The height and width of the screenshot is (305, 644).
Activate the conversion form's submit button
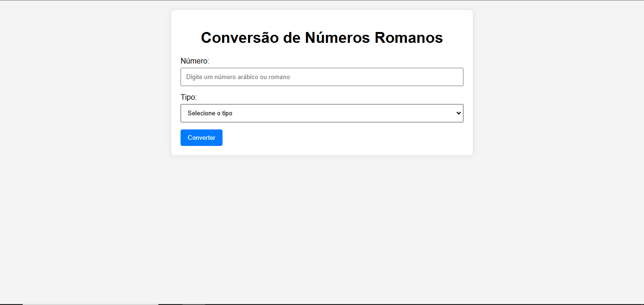pyautogui.click(x=201, y=137)
